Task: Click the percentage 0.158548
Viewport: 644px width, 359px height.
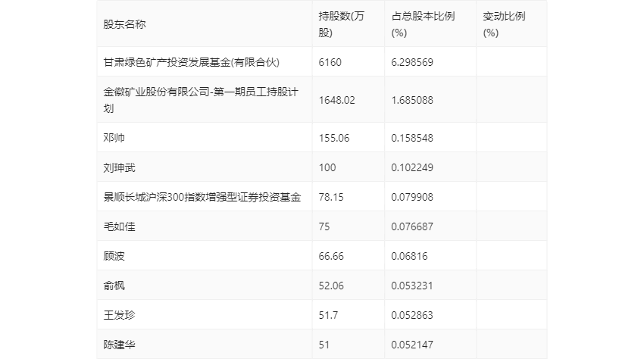Action: 412,138
